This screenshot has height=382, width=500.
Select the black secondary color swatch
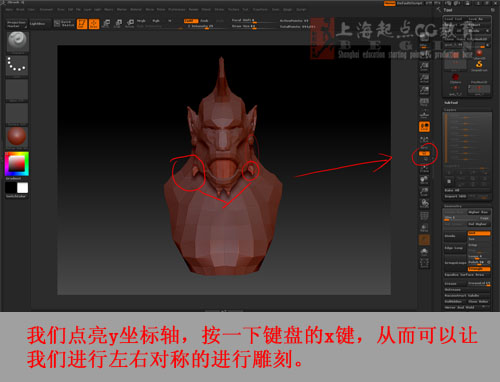pyautogui.click(x=11, y=188)
